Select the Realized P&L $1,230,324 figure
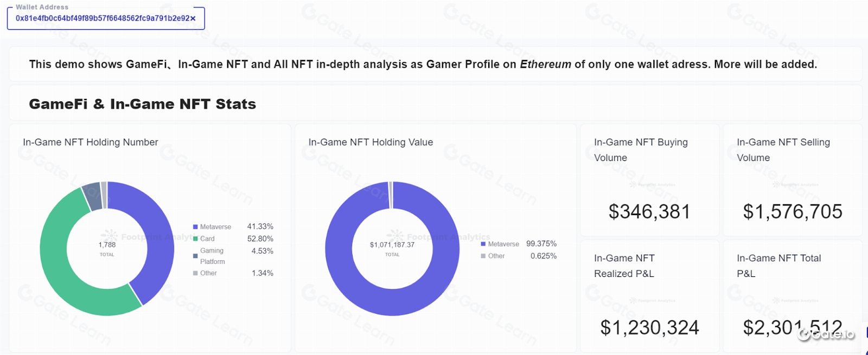868x355 pixels. click(x=649, y=327)
